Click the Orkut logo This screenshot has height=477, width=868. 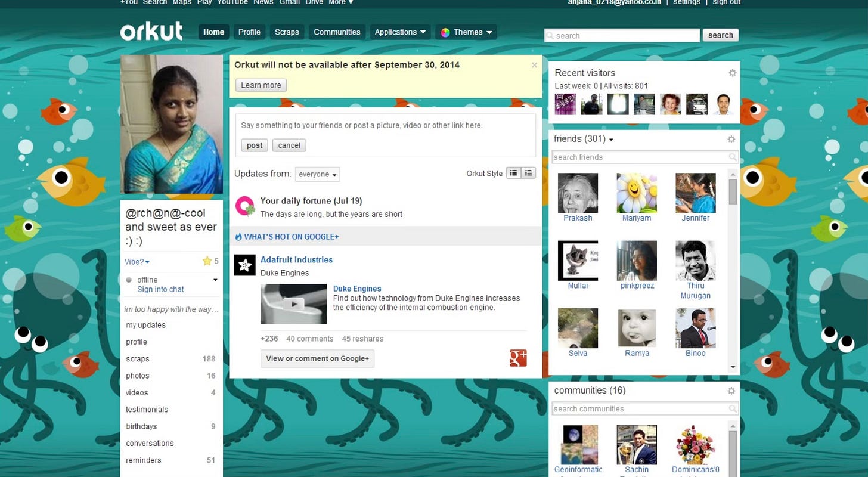(151, 31)
